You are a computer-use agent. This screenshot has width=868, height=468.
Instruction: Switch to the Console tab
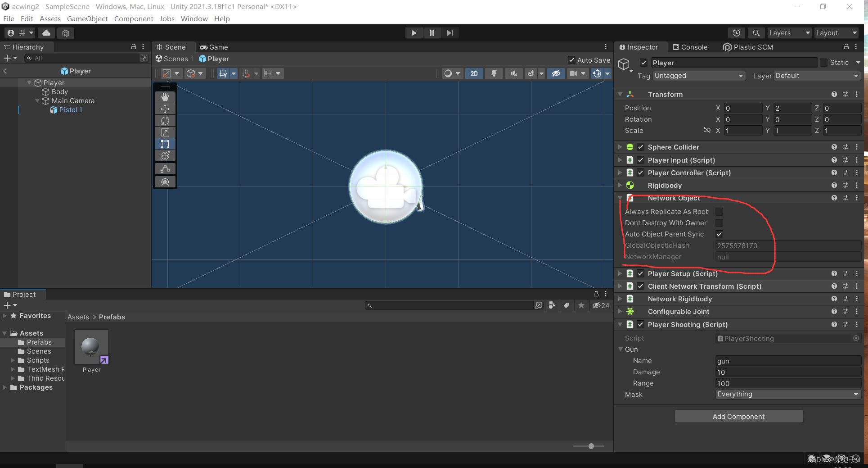coord(690,47)
